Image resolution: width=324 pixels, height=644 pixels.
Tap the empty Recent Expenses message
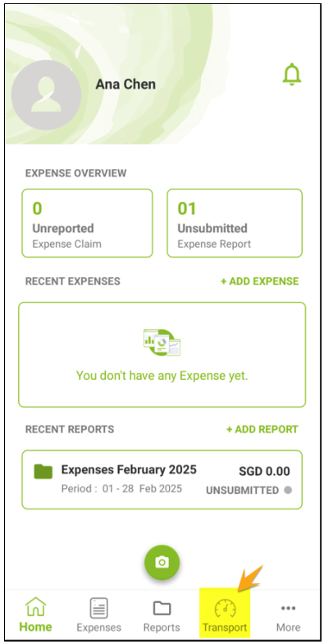coord(162,376)
